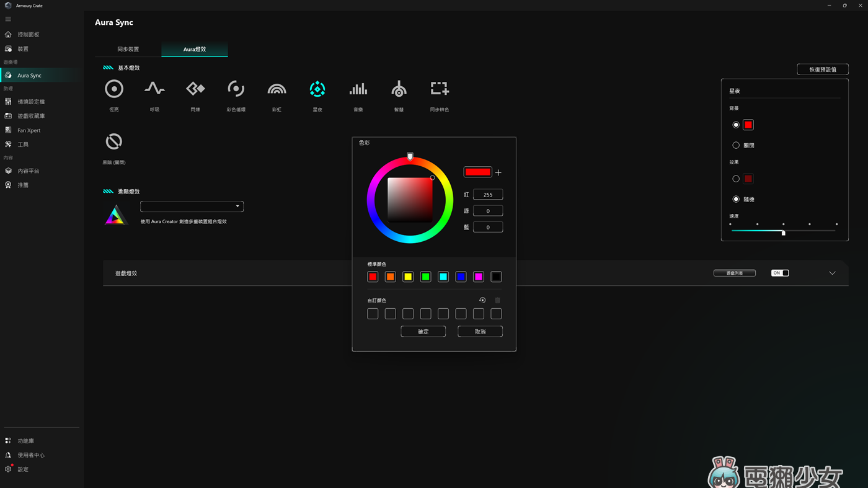
Task: Expand the 遊戲燈效 section chevron
Action: pos(832,273)
